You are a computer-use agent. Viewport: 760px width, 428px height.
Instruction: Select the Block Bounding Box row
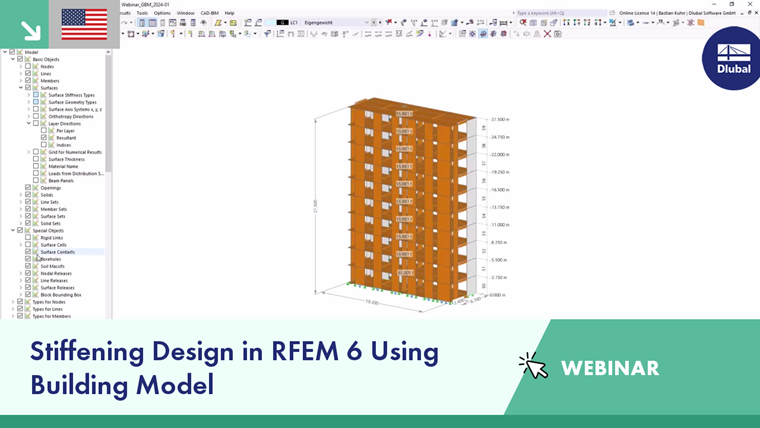[x=61, y=295]
